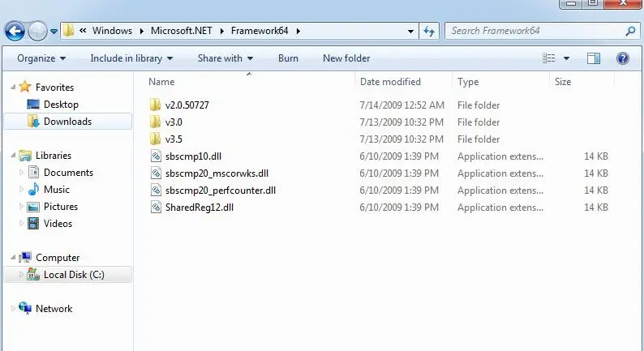This screenshot has width=644, height=351.
Task: Click the Computer icon in navigation pane
Action: coord(25,257)
